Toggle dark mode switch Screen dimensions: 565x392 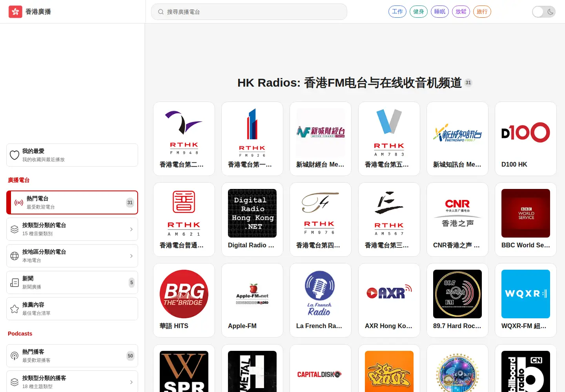[544, 12]
